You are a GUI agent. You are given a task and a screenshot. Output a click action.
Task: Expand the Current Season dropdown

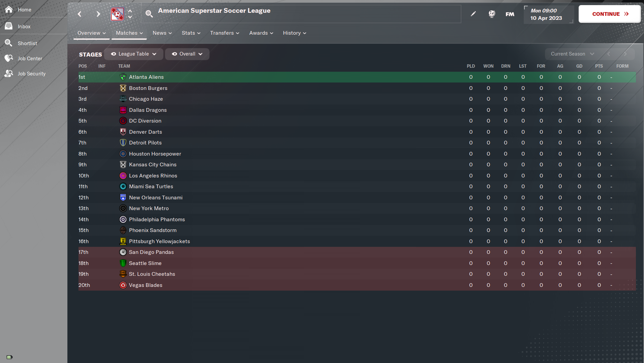tap(572, 54)
